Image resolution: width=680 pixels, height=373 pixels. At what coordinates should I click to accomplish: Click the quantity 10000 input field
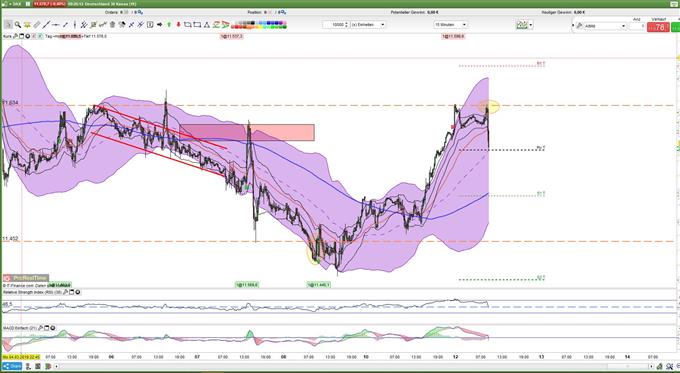coord(336,25)
